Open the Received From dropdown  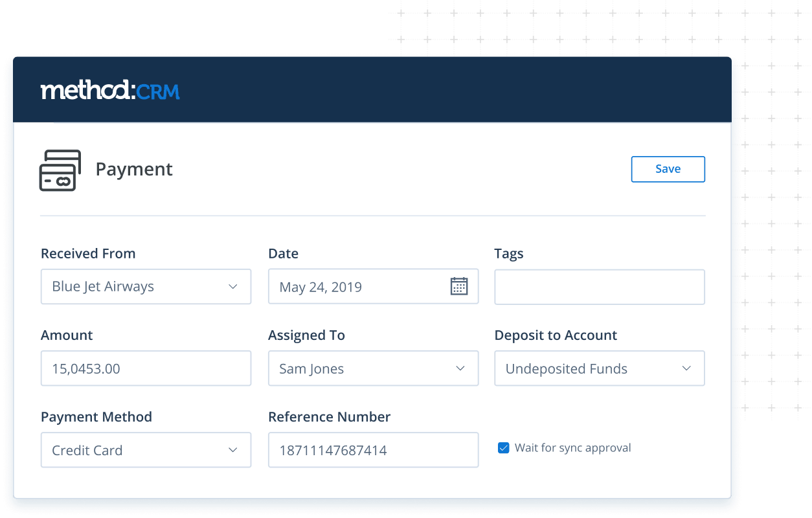click(x=146, y=286)
